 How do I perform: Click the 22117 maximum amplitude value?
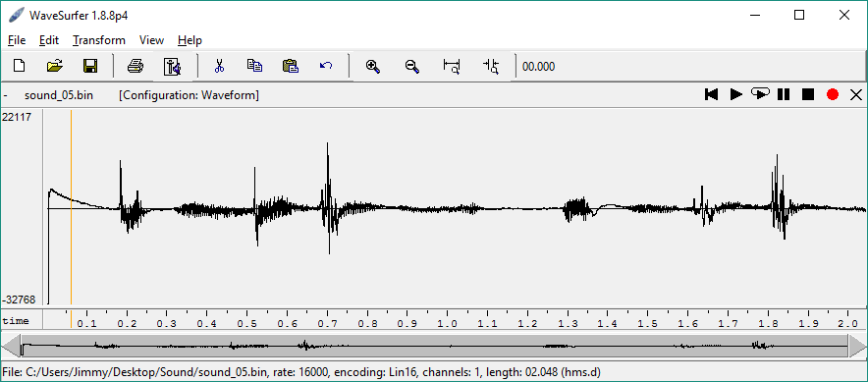pos(17,117)
